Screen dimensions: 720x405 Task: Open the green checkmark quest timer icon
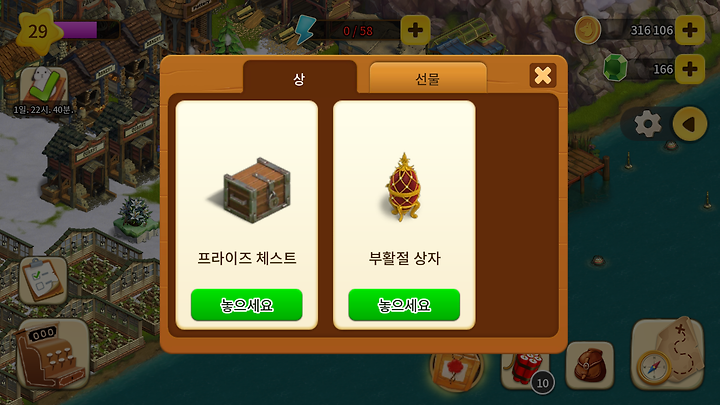coord(44,86)
